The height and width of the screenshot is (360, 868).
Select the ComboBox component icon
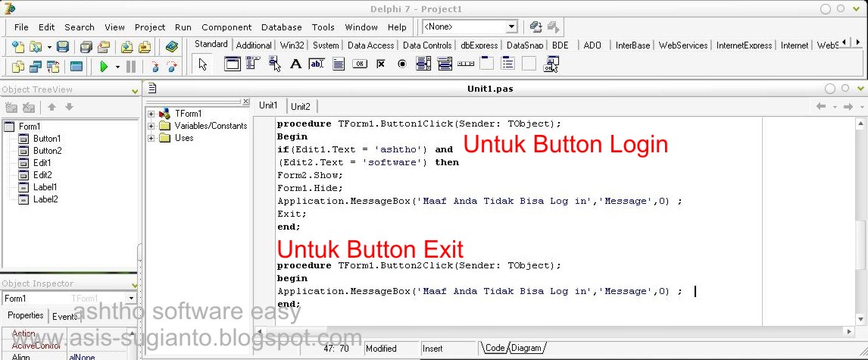(445, 64)
